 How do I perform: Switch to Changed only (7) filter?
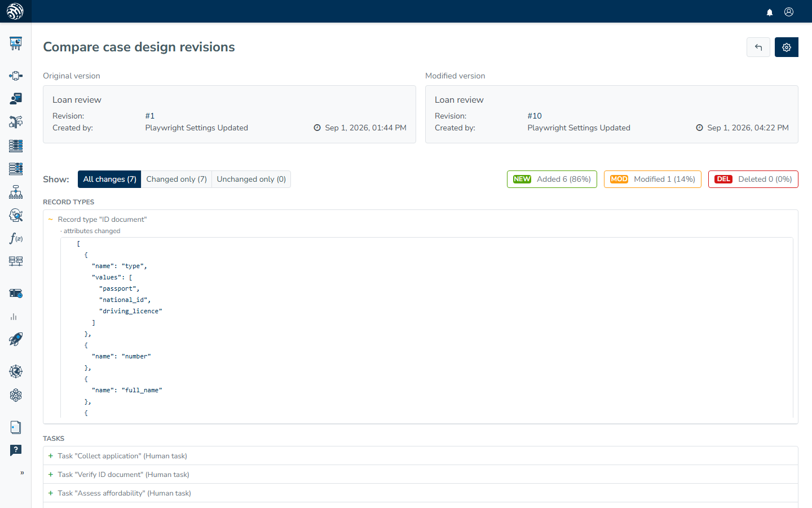(176, 179)
